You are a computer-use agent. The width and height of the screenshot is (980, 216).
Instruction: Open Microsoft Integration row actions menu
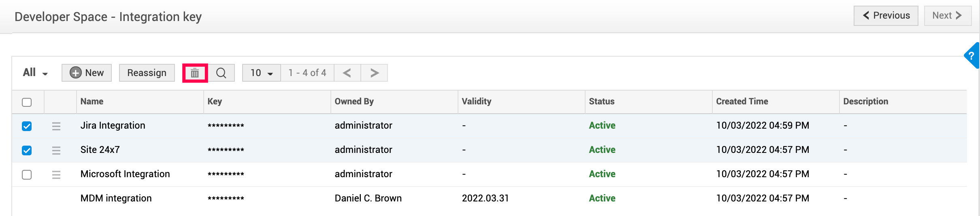coord(56,175)
